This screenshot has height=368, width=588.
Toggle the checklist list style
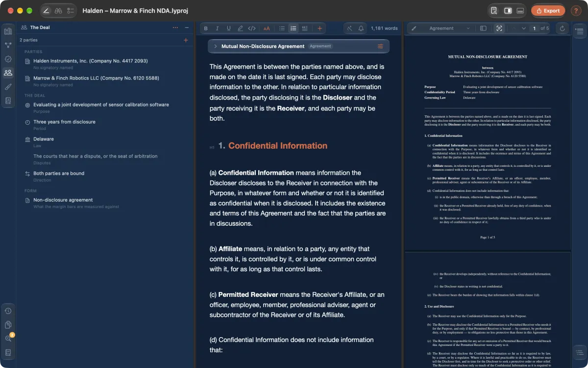point(305,28)
